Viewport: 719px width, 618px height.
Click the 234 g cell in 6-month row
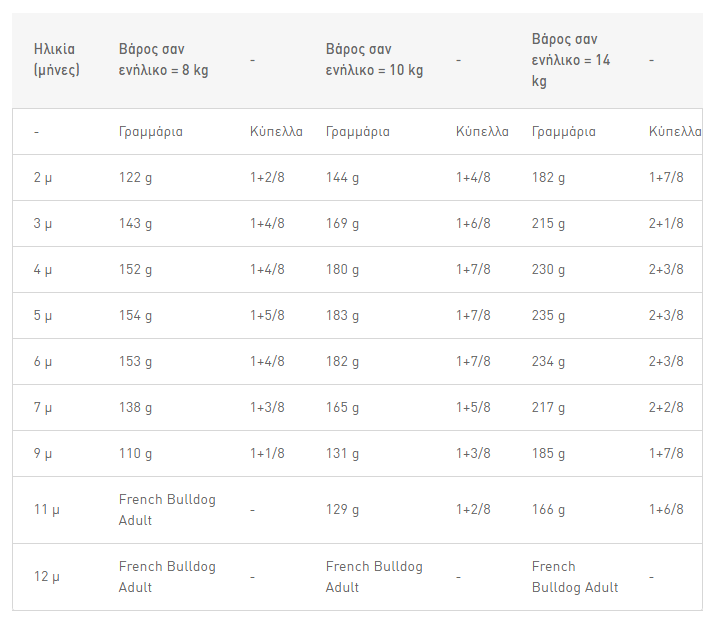[x=548, y=361]
